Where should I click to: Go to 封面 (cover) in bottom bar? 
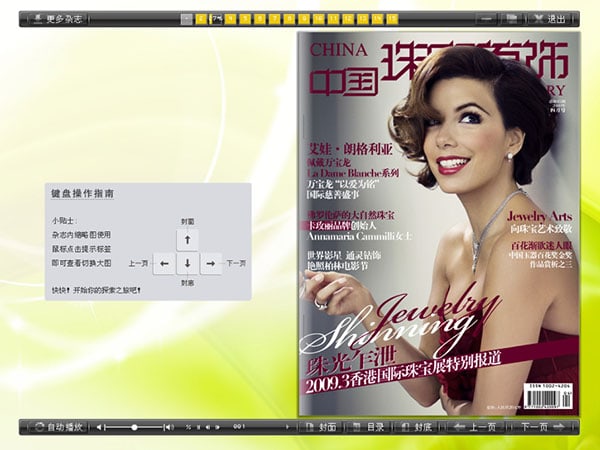click(321, 427)
